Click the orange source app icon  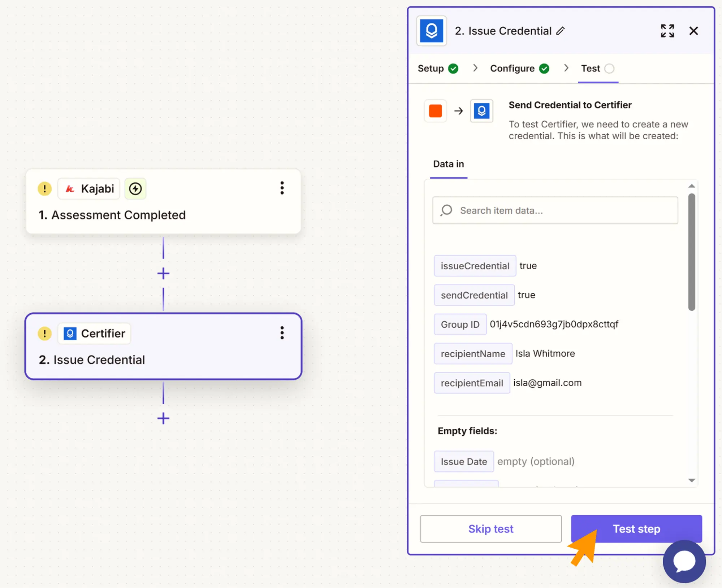(435, 111)
